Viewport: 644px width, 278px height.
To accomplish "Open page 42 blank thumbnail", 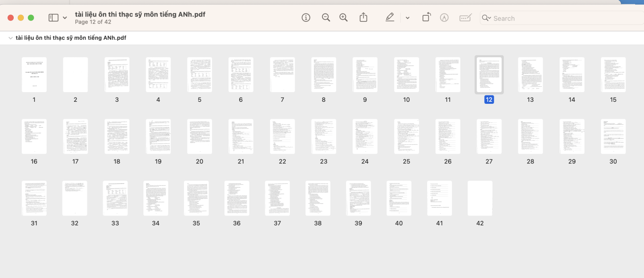I will click(480, 198).
